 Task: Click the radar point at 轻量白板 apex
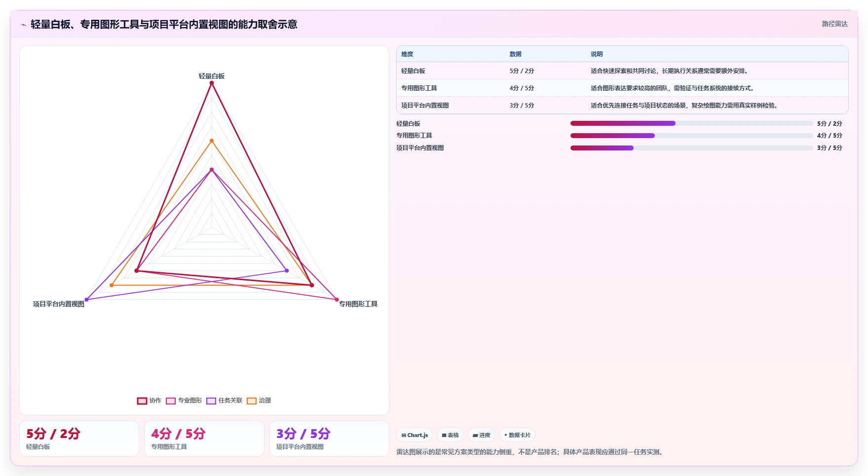212,83
